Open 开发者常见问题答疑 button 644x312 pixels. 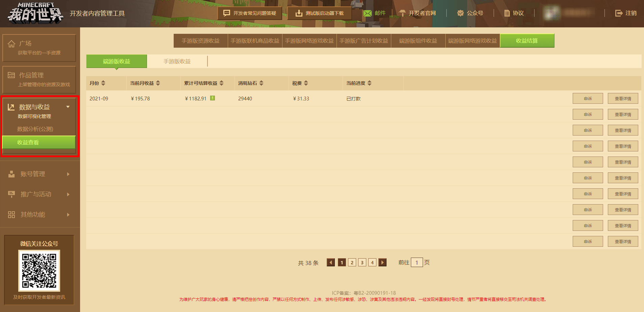(250, 13)
